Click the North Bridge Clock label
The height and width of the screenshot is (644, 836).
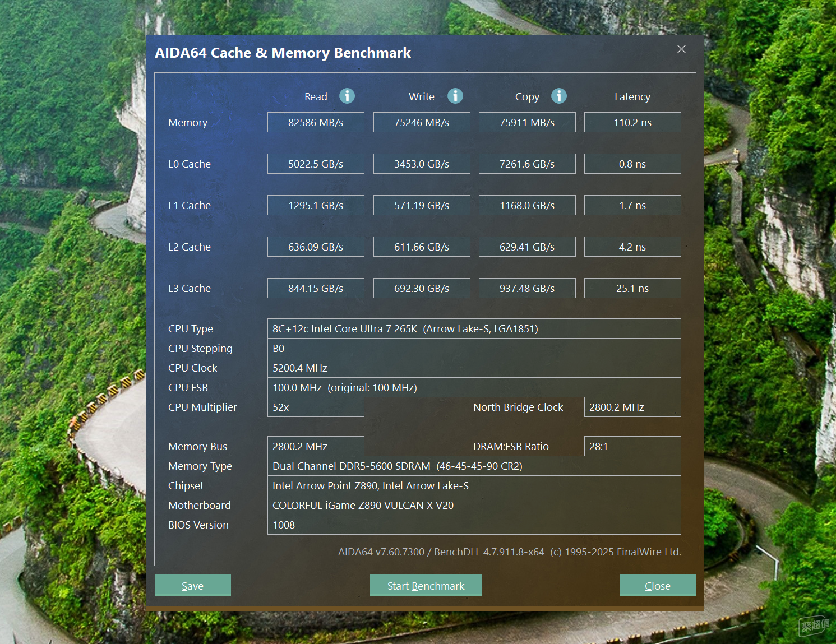pyautogui.click(x=518, y=407)
